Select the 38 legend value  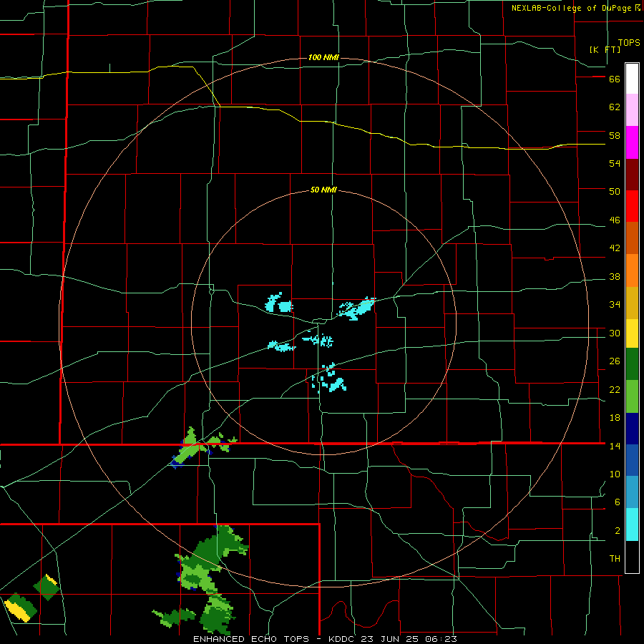tap(615, 276)
